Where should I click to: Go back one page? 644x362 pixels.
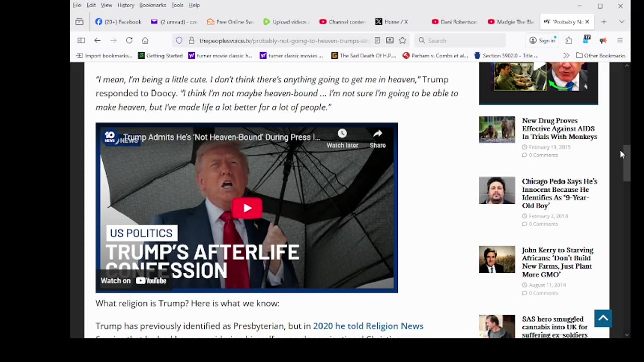tap(97, 40)
